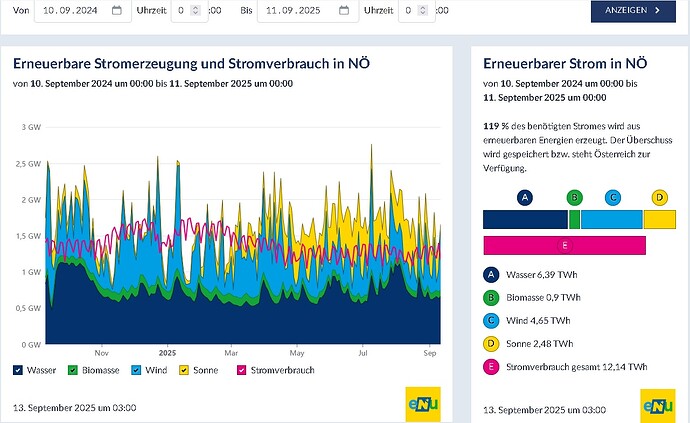Click the pink Stromverbrauch bar E
The height and width of the screenshot is (423, 690).
[x=565, y=246]
